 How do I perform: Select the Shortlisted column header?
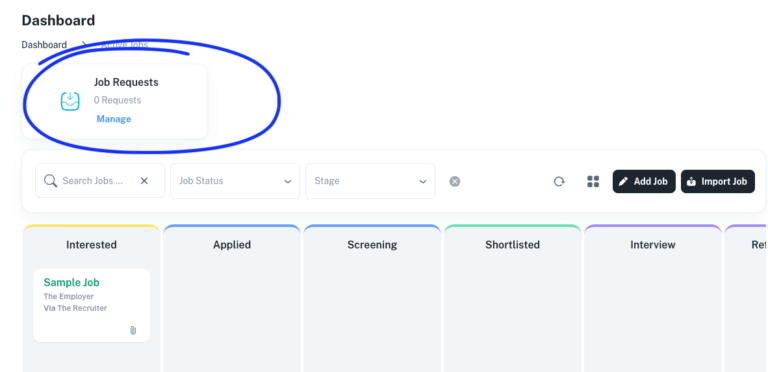point(512,245)
